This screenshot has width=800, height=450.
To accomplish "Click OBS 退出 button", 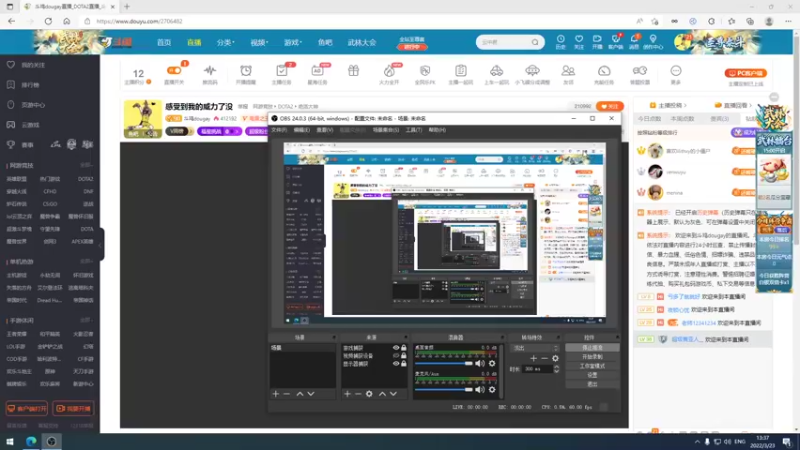I will [592, 384].
